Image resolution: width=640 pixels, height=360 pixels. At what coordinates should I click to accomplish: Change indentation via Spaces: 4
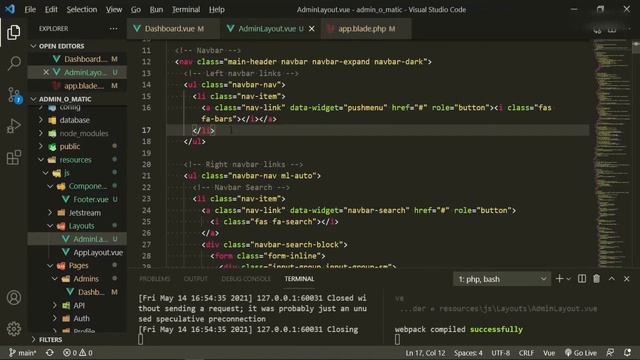click(468, 353)
